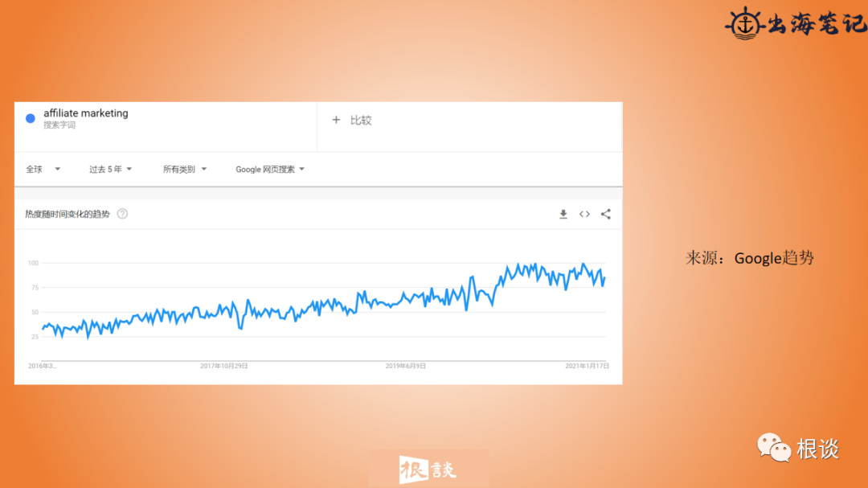Click the WeChat icon beside 根谈

772,448
